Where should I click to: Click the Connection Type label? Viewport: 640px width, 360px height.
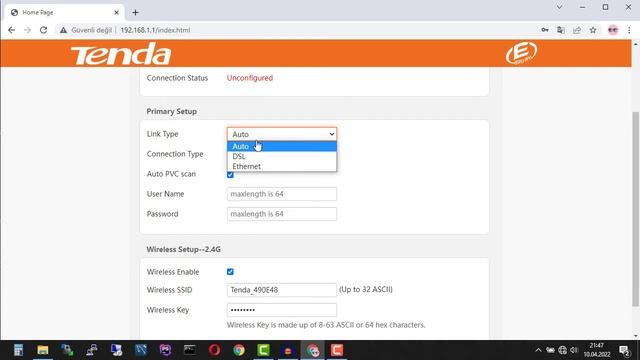point(175,154)
